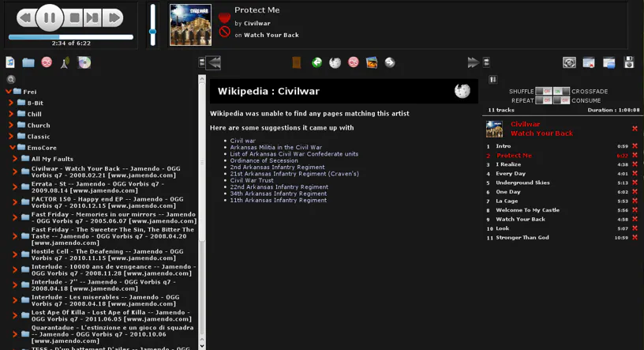Image resolution: width=644 pixels, height=350 pixels.
Task: Expand the 8-Bit folder
Action: tap(11, 103)
